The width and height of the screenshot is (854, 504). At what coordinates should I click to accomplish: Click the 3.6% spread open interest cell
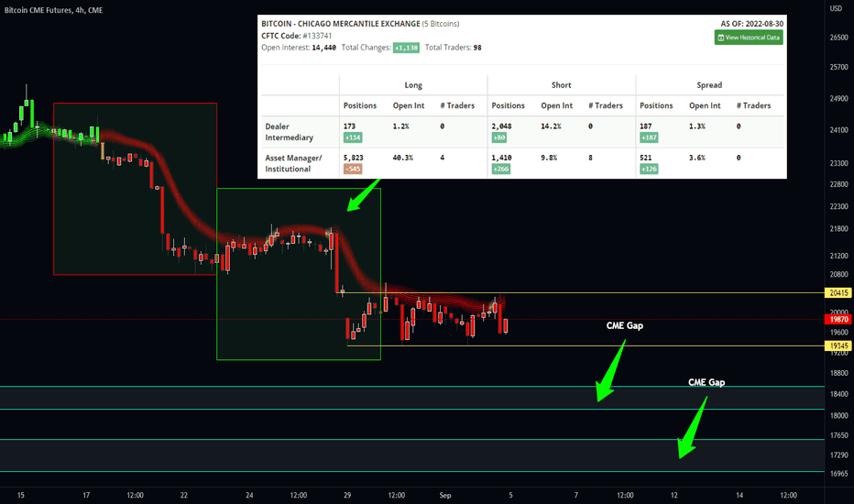[x=696, y=158]
